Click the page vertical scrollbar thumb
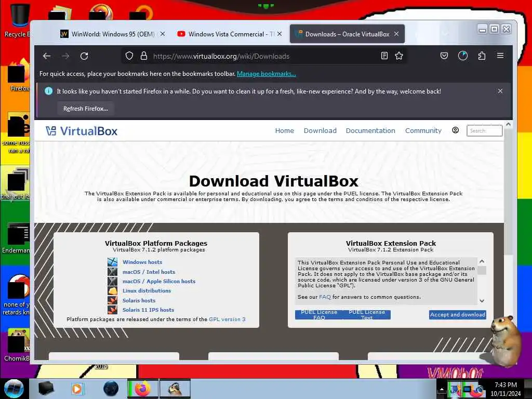 point(508,192)
